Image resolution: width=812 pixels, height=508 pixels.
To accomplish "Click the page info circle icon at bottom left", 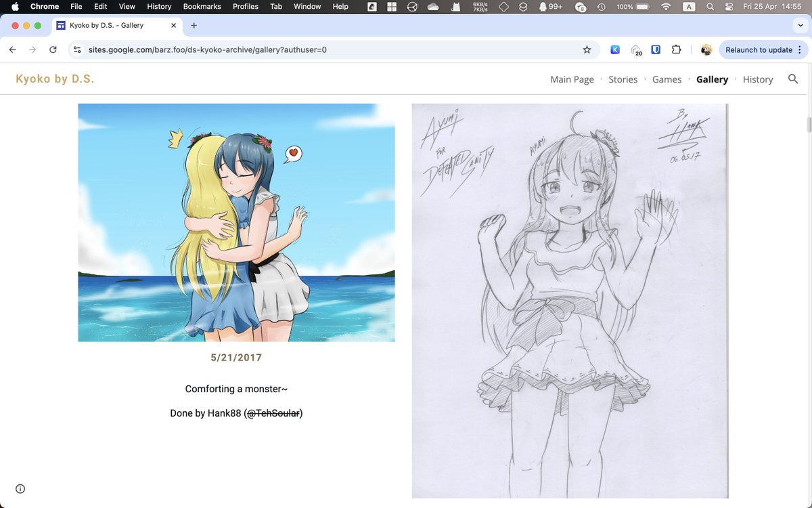I will [20, 489].
